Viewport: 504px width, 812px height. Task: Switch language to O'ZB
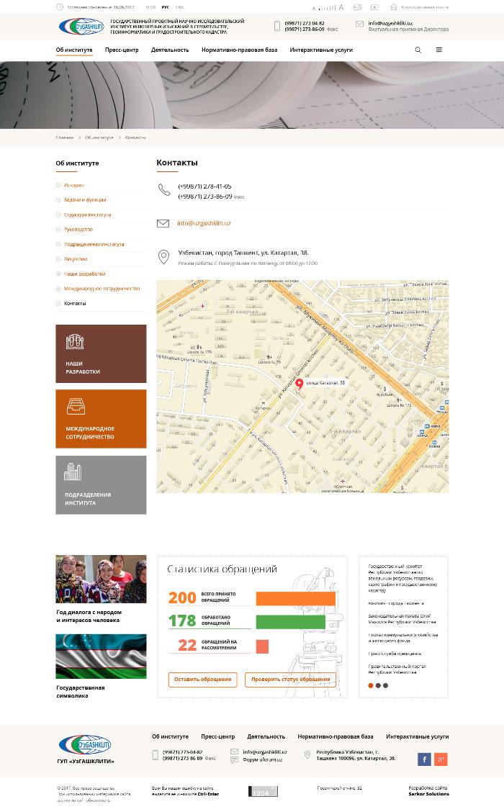coord(150,7)
